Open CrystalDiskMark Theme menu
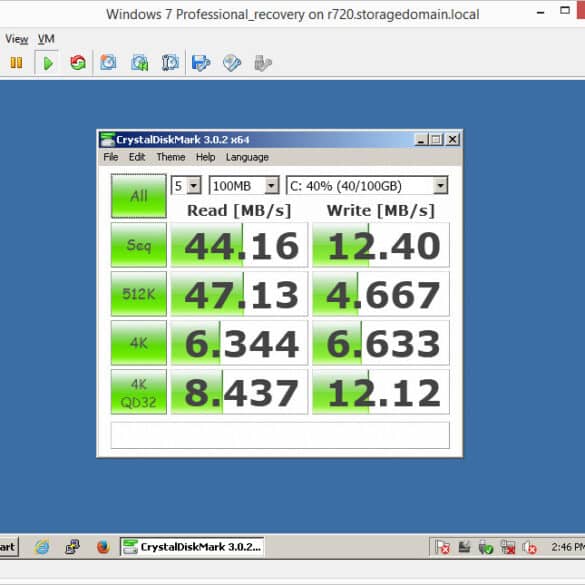This screenshot has width=585, height=585. [171, 157]
